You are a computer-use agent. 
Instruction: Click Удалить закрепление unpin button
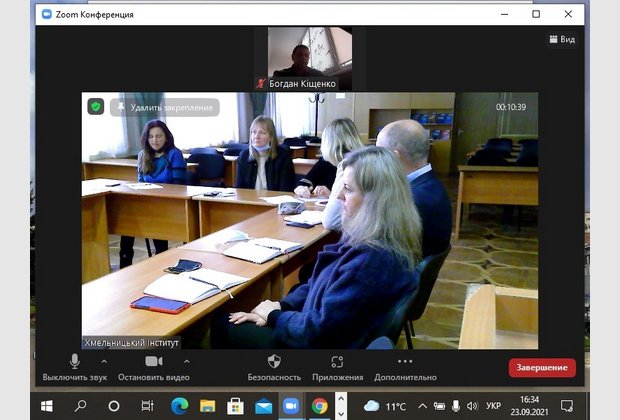click(x=165, y=107)
